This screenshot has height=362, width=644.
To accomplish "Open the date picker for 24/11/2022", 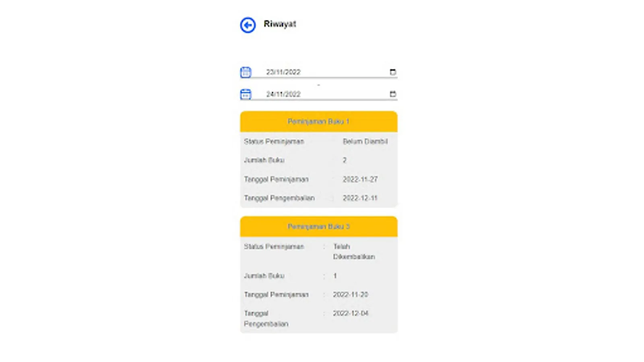I will point(393,94).
